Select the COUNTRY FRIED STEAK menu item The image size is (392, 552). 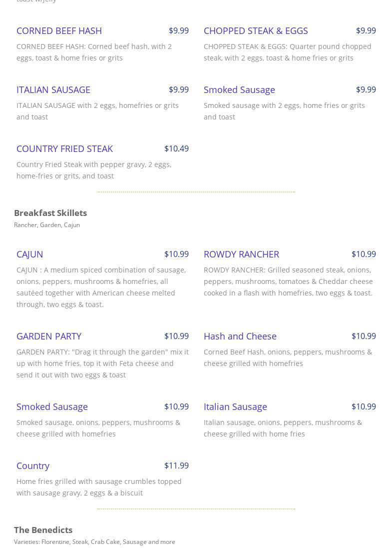pos(64,148)
